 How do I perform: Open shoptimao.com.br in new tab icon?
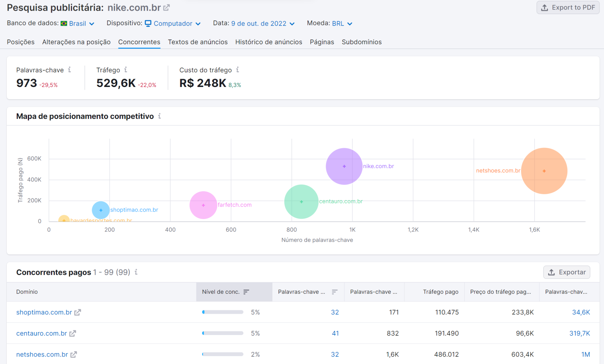pos(77,312)
